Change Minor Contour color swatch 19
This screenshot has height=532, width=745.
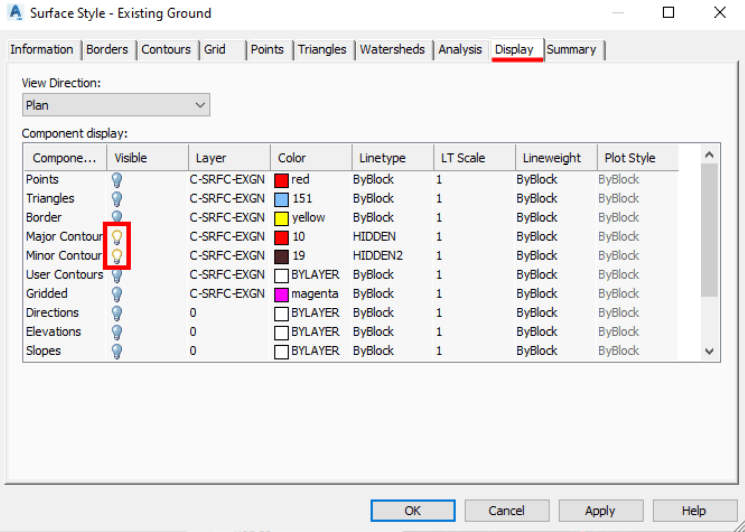click(281, 256)
